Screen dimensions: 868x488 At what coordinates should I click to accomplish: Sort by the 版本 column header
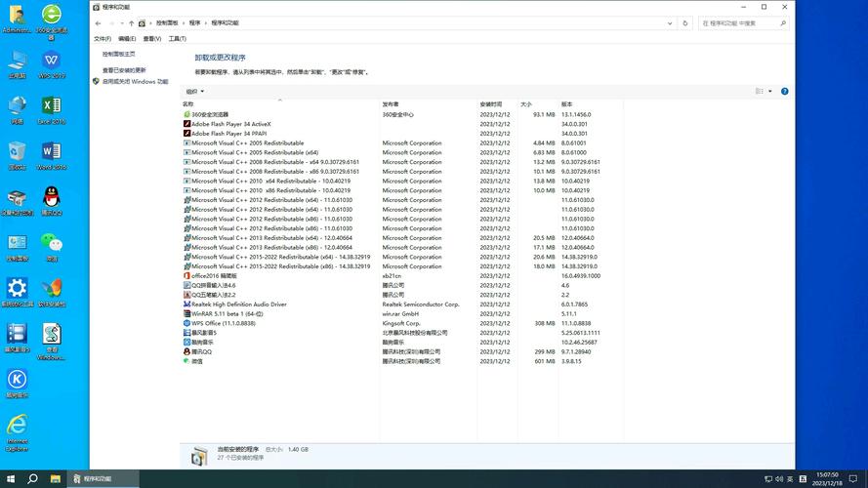pos(567,104)
